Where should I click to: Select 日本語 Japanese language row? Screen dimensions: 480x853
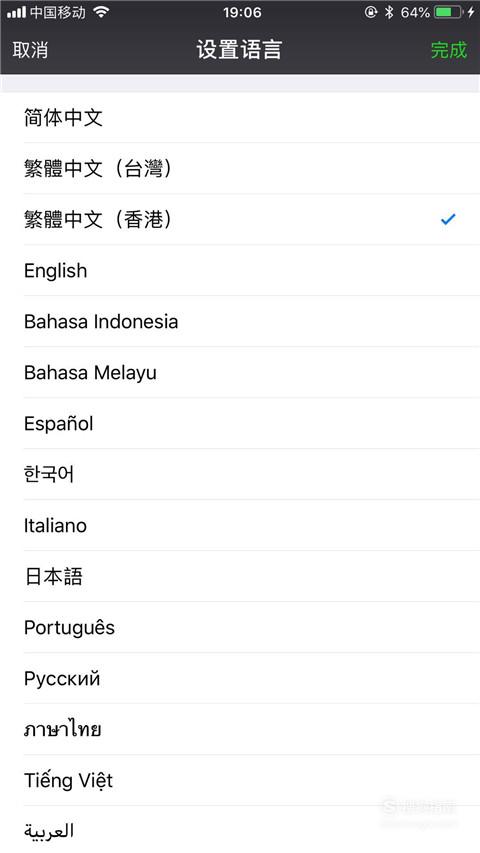[x=240, y=577]
